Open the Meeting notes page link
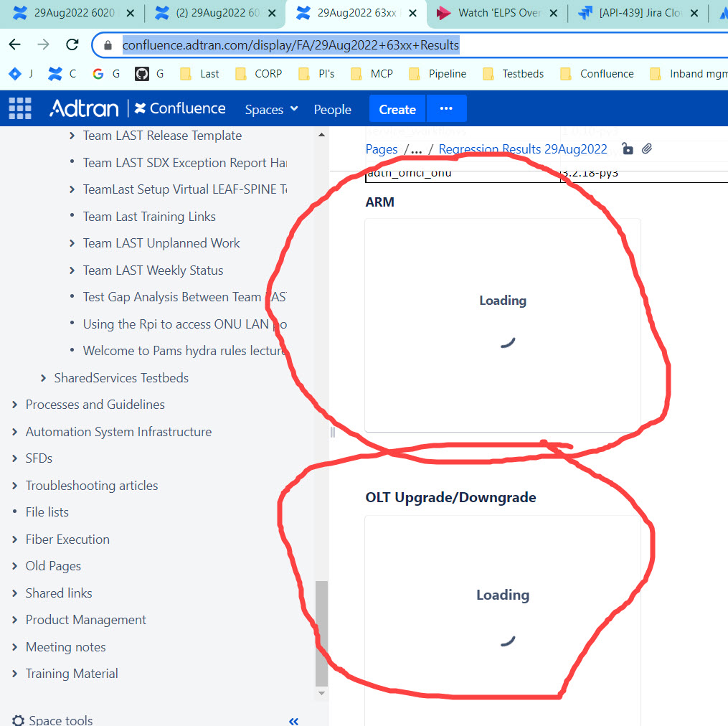 (65, 647)
